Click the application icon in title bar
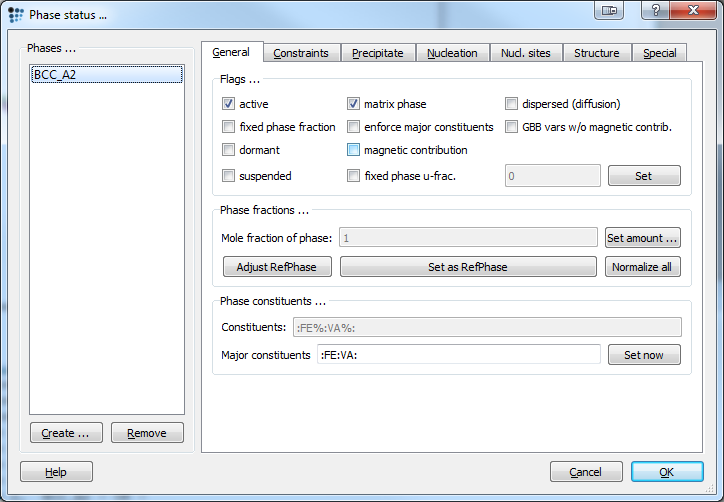 click(x=16, y=15)
